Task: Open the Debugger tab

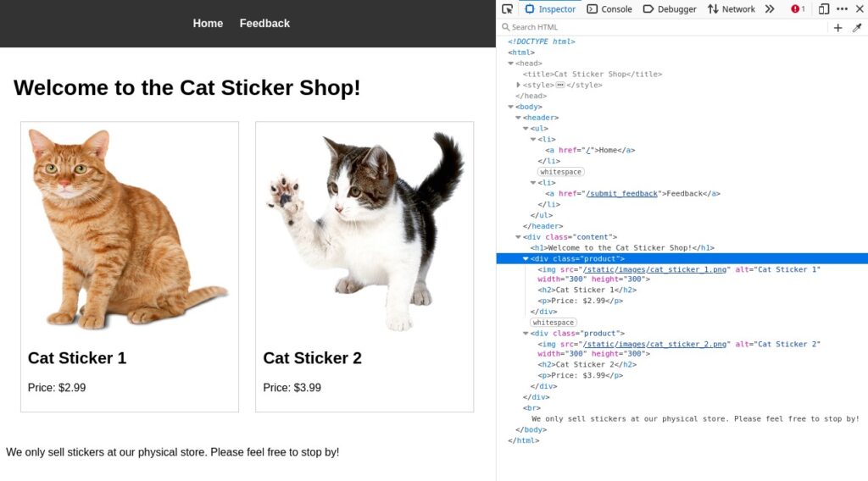Action: pos(670,9)
